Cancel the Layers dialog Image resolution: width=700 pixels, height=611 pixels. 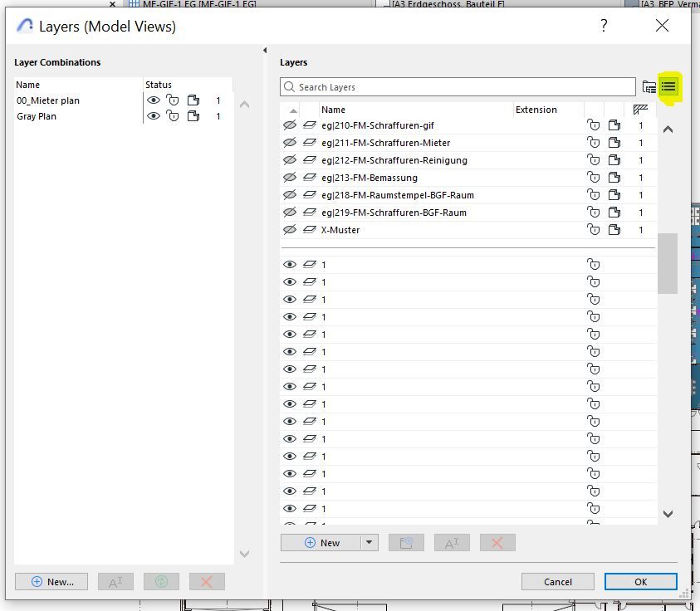(x=557, y=582)
